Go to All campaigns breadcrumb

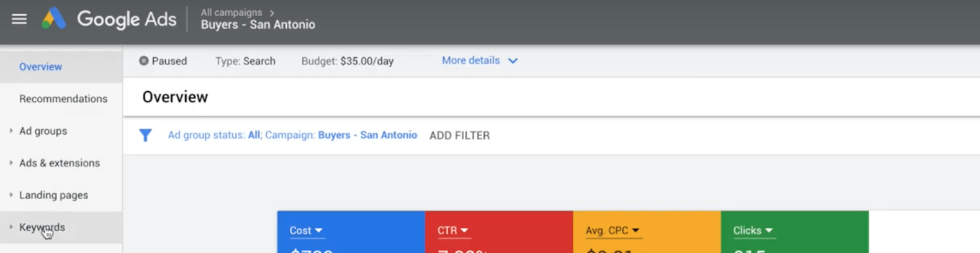click(231, 12)
